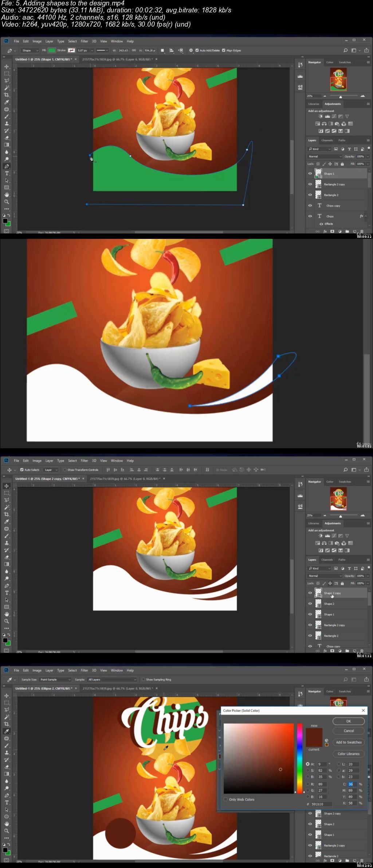
Task: Choose the Lasso tool in Shape 1 frame
Action: [x=7, y=81]
